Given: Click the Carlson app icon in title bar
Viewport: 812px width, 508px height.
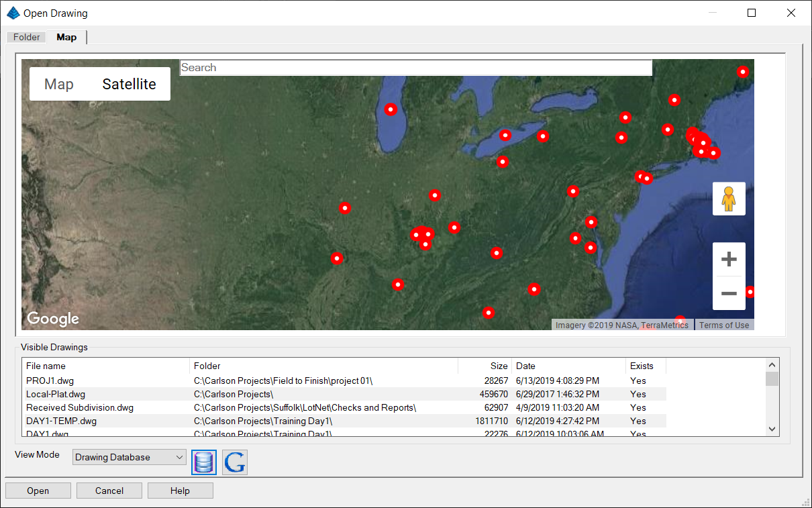Looking at the screenshot, I should [13, 13].
